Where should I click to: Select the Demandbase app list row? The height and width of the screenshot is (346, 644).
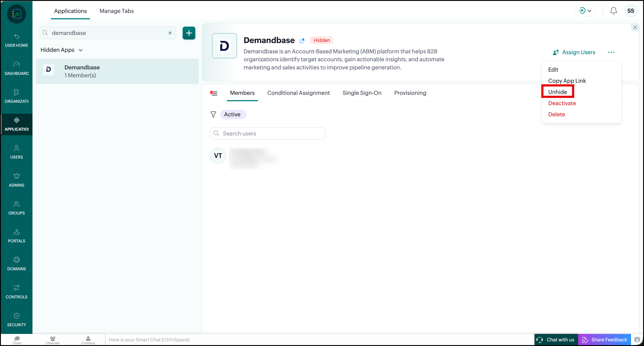[x=117, y=71]
